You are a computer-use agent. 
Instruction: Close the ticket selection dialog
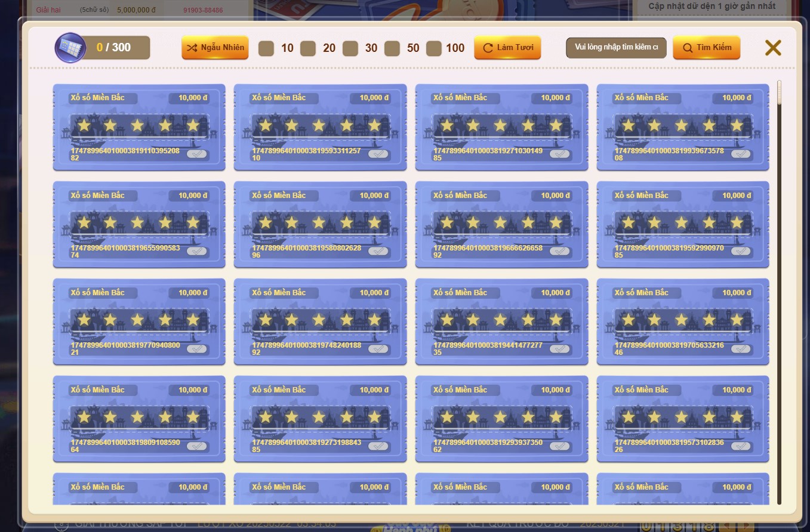773,48
